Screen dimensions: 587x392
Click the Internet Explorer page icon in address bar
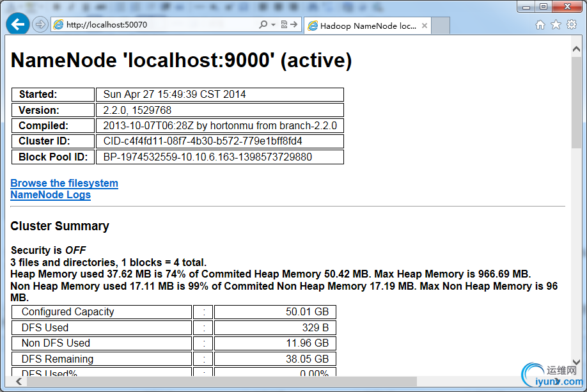58,25
